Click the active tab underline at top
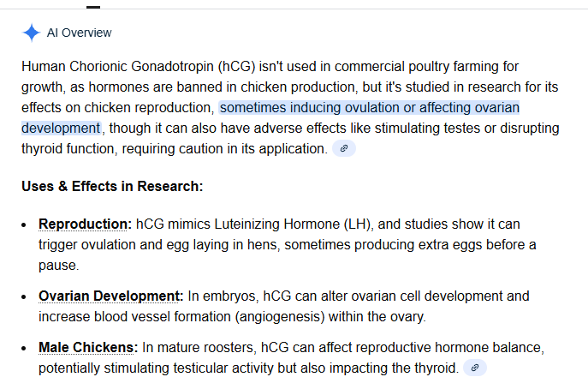Image resolution: width=588 pixels, height=389 pixels. pos(92,6)
